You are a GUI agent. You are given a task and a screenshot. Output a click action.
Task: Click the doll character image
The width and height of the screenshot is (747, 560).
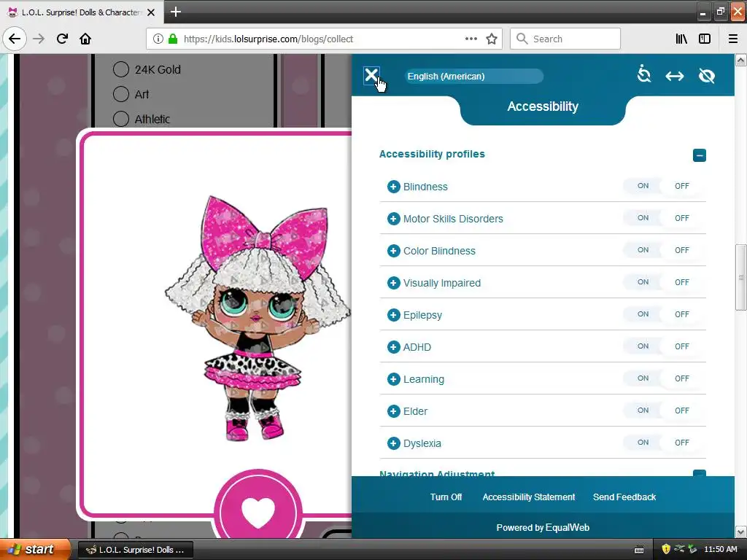(x=258, y=318)
